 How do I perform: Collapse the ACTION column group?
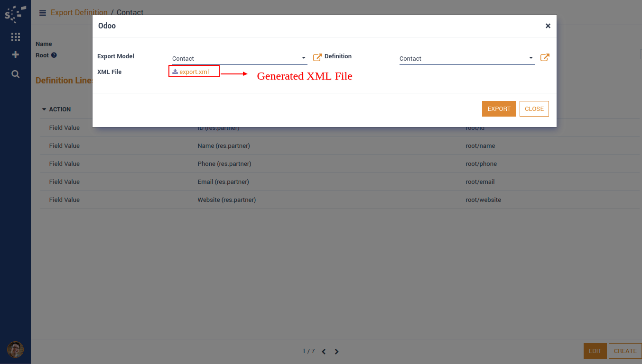pos(45,109)
